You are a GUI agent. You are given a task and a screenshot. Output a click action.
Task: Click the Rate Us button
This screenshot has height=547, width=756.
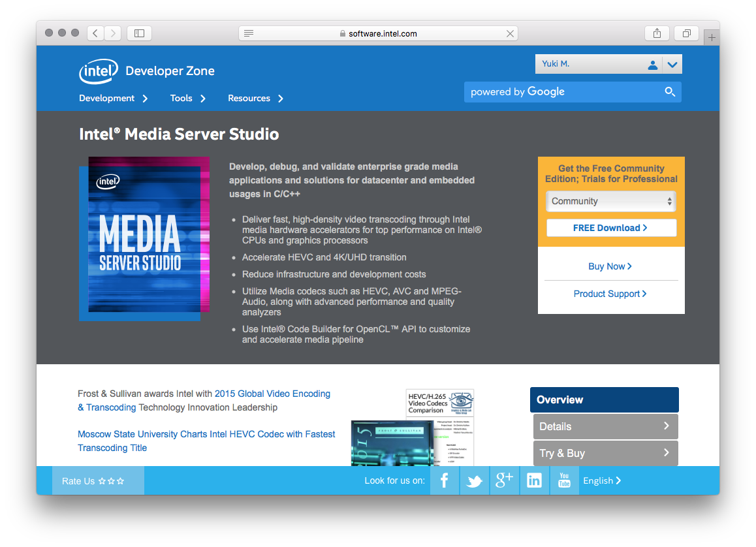98,481
